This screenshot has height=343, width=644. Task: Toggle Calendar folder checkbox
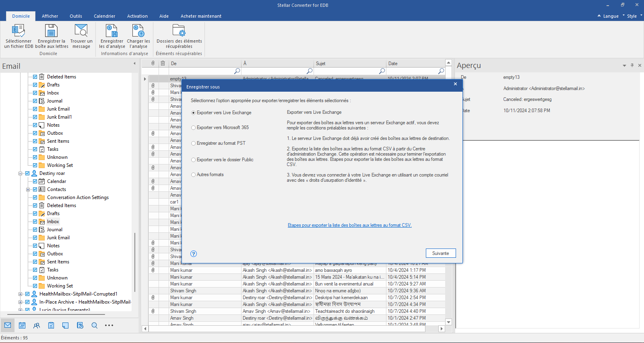point(35,181)
